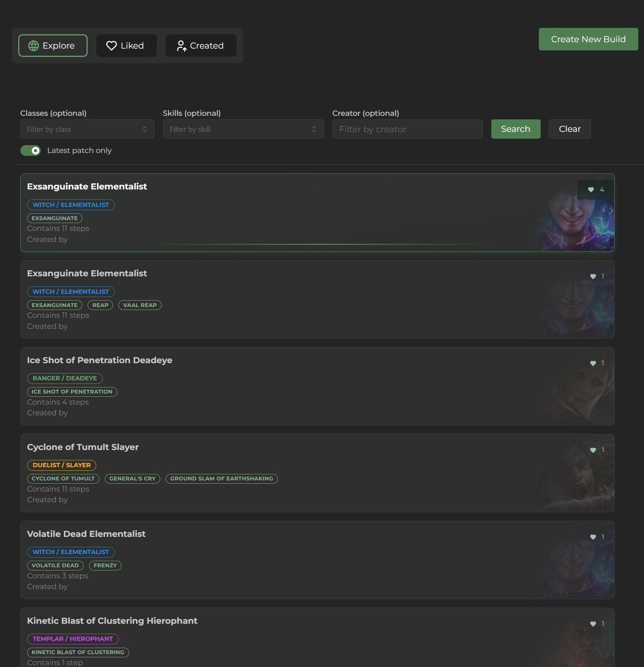The height and width of the screenshot is (667, 644).
Task: Expand the Filter by skill dropdown
Action: (x=243, y=129)
